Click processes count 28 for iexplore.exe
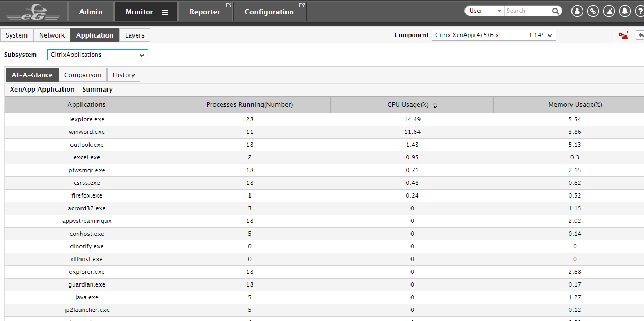 249,119
